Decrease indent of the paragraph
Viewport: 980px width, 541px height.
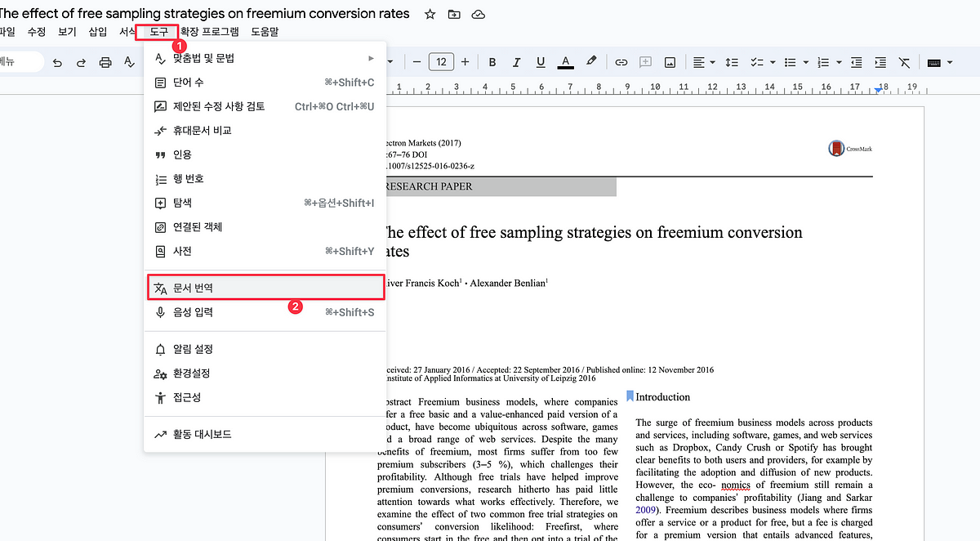tap(856, 62)
